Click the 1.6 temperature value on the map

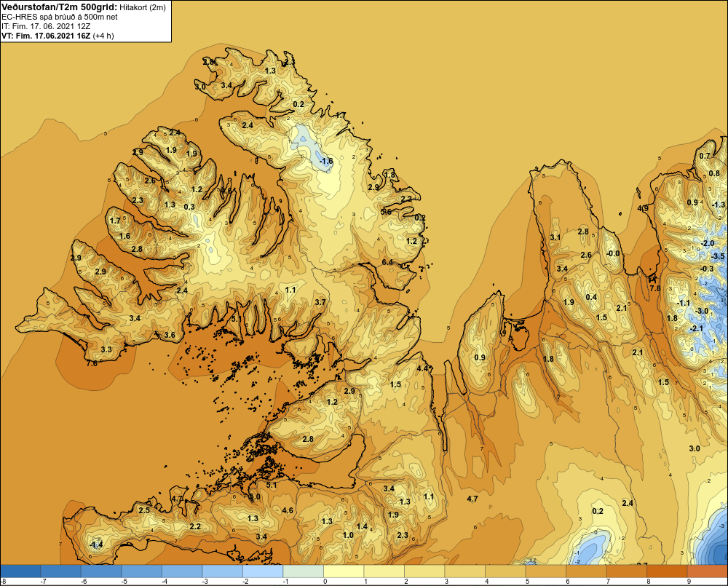click(125, 236)
